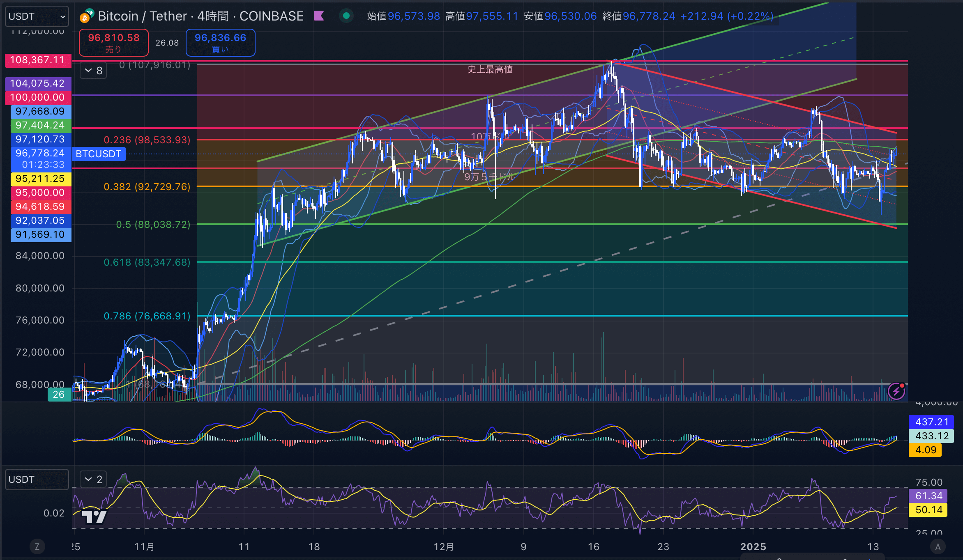This screenshot has height=560, width=963.
Task: Click the 2025 label on the time axis
Action: 753,547
